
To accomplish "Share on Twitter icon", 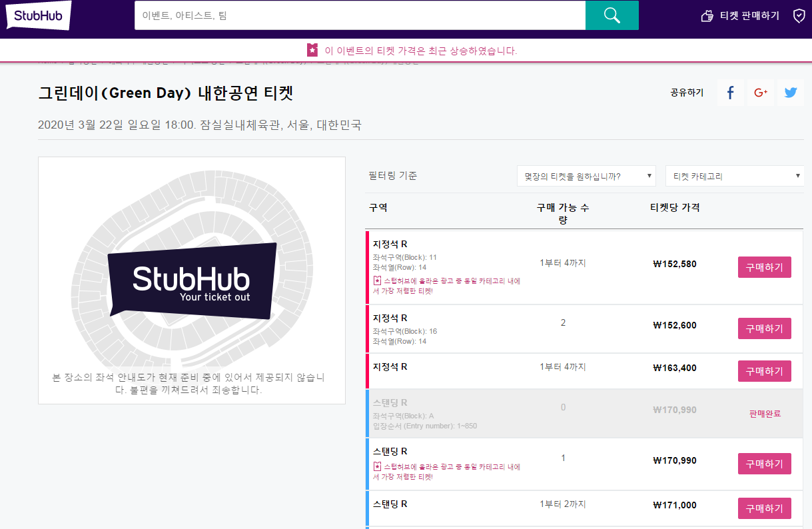I will pyautogui.click(x=791, y=93).
